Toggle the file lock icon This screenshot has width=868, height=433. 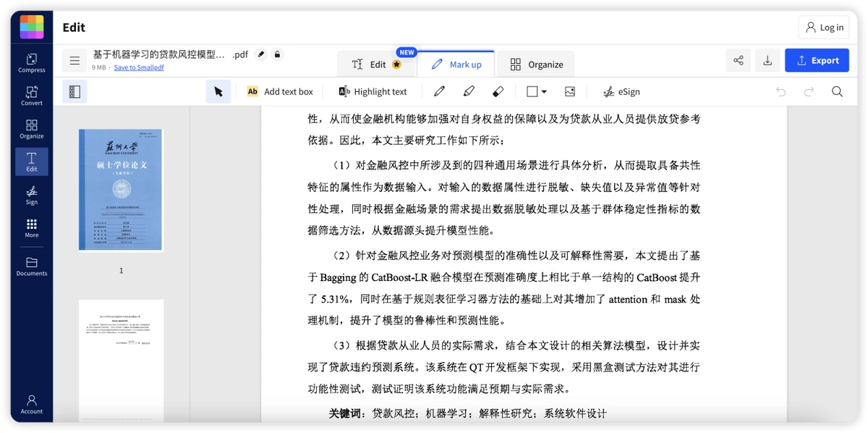point(277,54)
